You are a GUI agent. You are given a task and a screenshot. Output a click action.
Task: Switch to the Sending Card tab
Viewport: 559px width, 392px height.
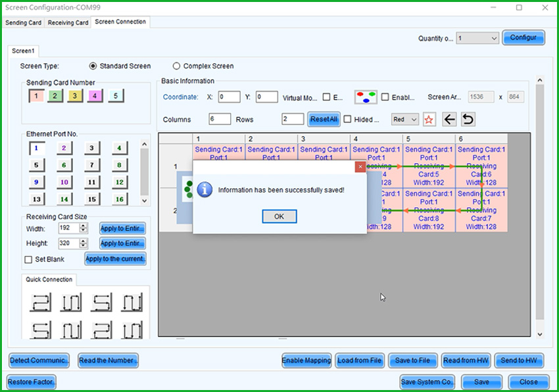click(x=24, y=22)
